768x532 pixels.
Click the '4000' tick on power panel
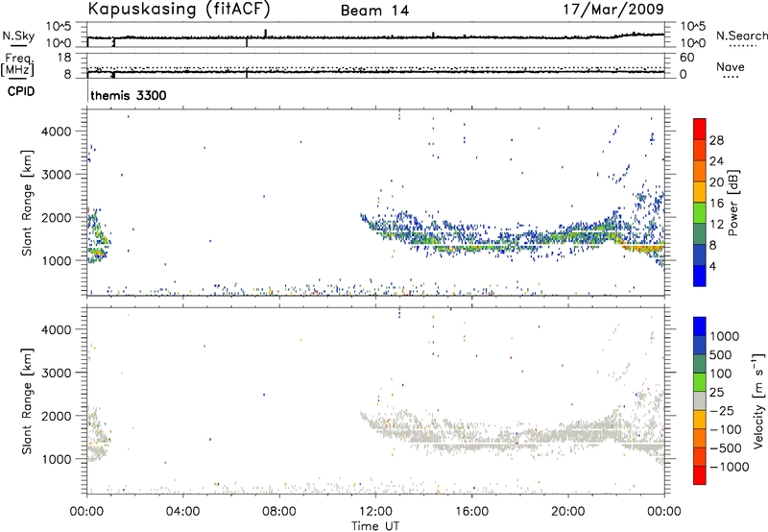pos(57,132)
